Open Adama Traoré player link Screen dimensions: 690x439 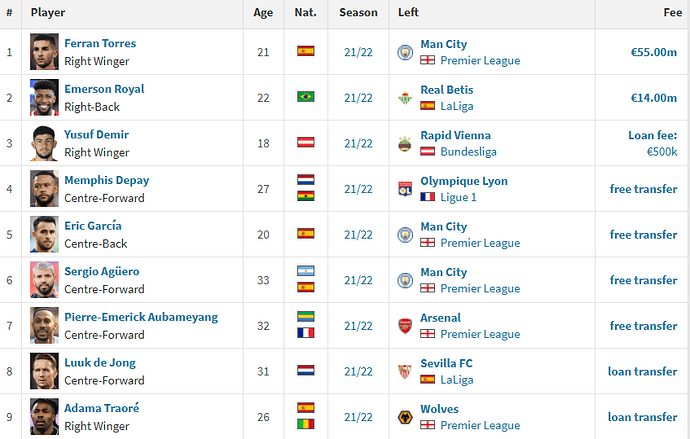pyautogui.click(x=102, y=408)
